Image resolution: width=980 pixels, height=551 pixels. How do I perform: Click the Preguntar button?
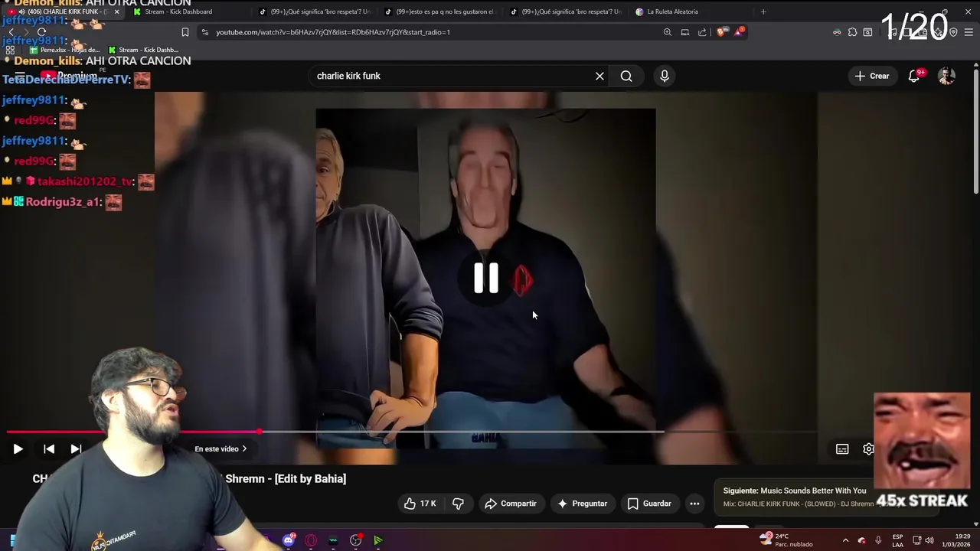tap(582, 504)
